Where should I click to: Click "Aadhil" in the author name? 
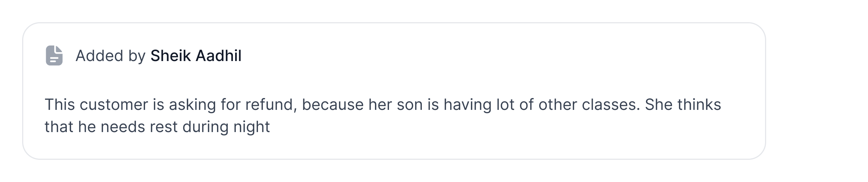218,56
